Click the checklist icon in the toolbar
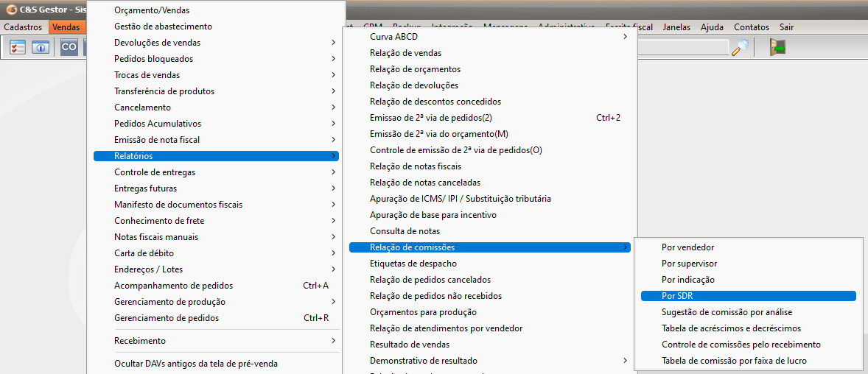 pos(18,47)
